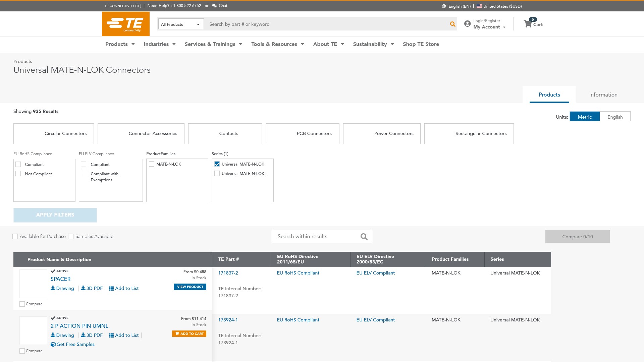644x362 pixels.
Task: Download Drawing for SPACER
Action: click(62, 288)
